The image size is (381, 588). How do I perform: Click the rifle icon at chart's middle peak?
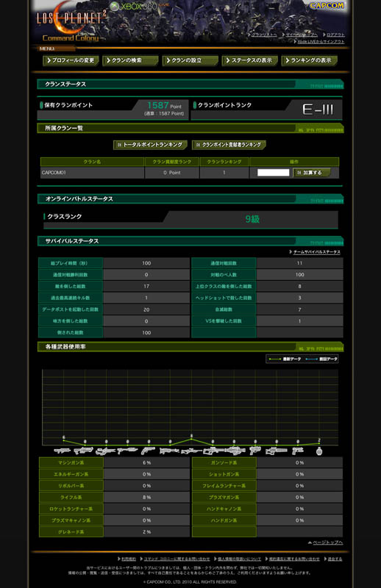pos(191,451)
